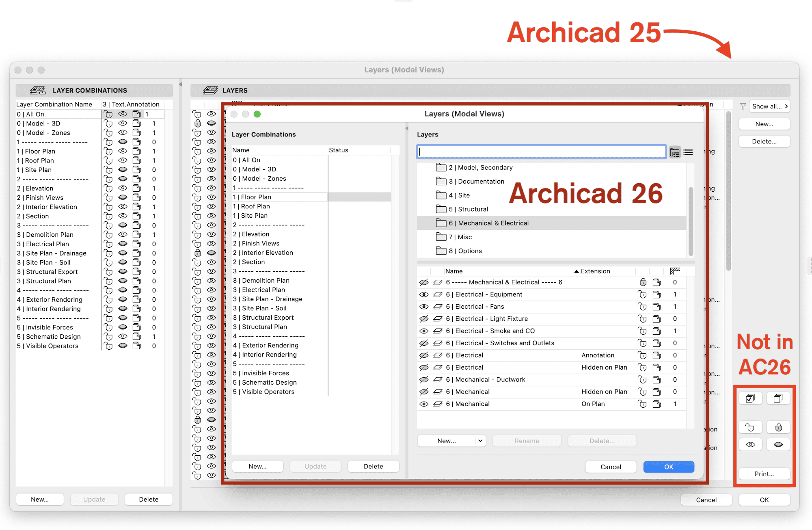Show the hidden Mechanical - Ductwork layer
812x530 pixels.
coord(424,380)
